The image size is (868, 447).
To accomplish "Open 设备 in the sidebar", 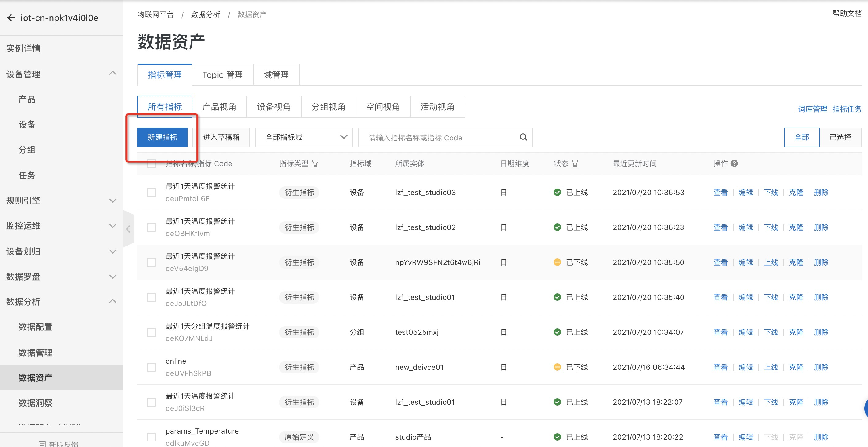I will [x=27, y=125].
